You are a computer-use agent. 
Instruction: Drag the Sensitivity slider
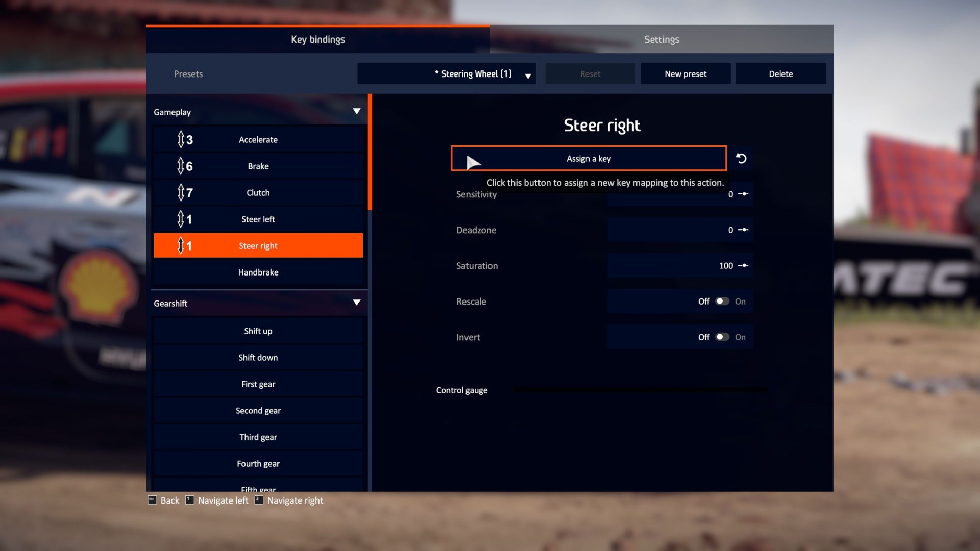[x=744, y=194]
